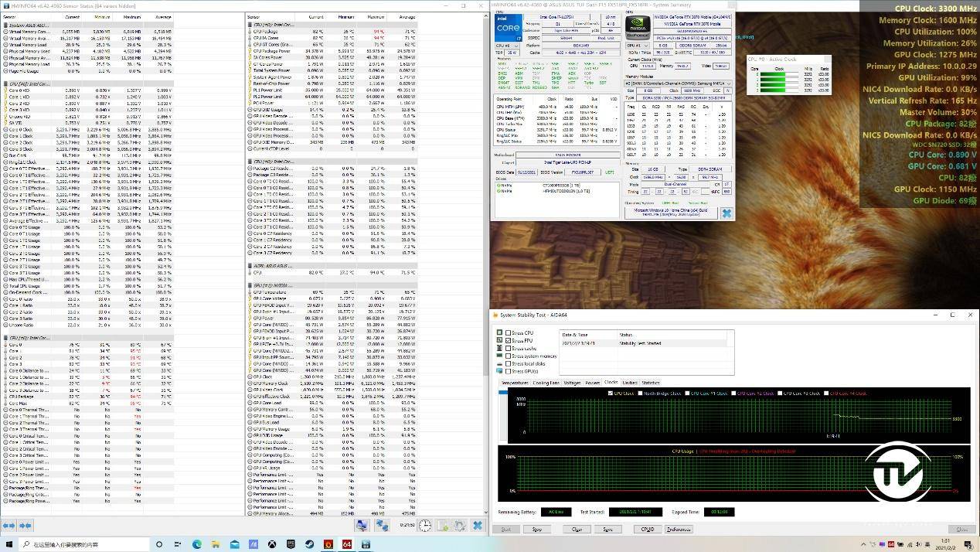Image resolution: width=980 pixels, height=552 pixels.
Task: Switch to the Statistics tab
Action: [x=651, y=383]
